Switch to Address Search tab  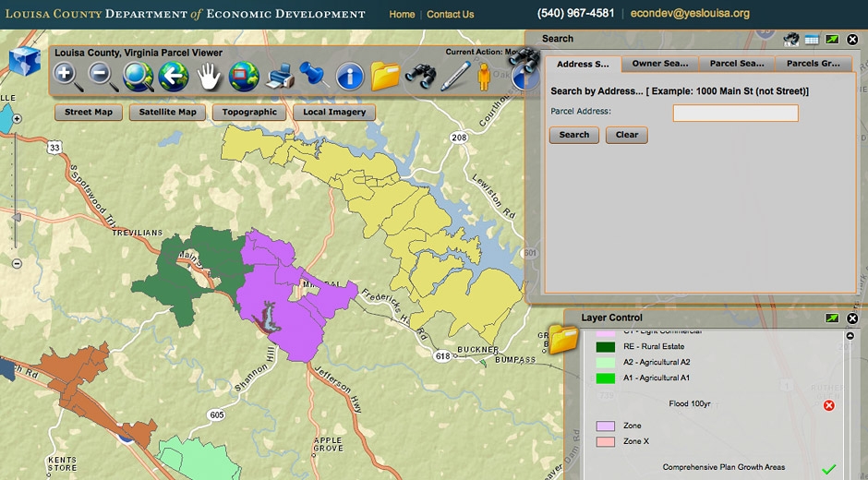coord(583,64)
